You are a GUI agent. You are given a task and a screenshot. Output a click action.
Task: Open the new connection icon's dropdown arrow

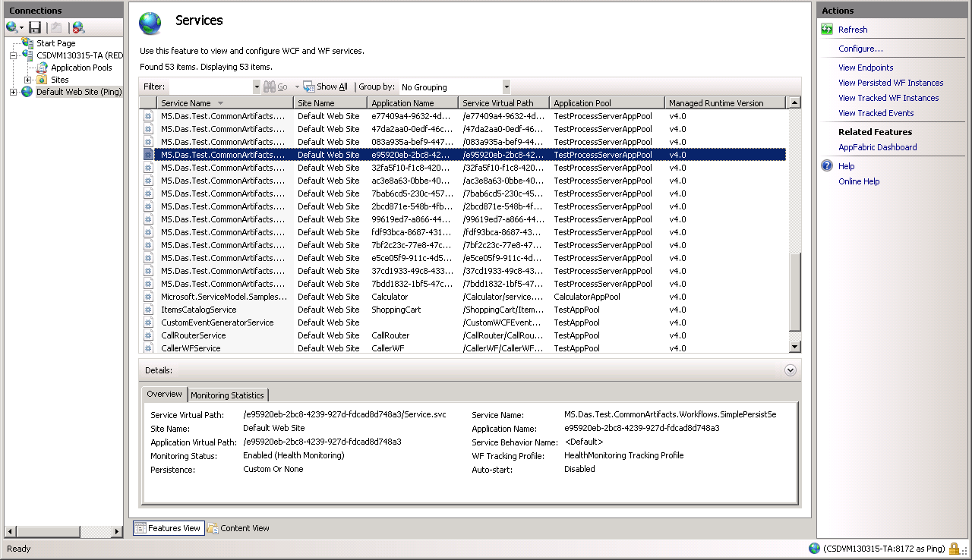point(22,28)
